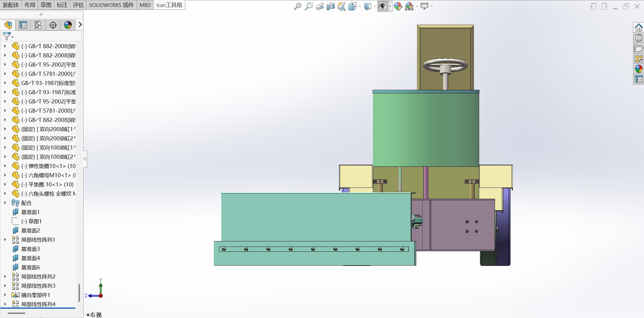Viewport: 644px width, 318px height.
Task: Toggle the Hide/Show Items eye button
Action: (382, 6)
